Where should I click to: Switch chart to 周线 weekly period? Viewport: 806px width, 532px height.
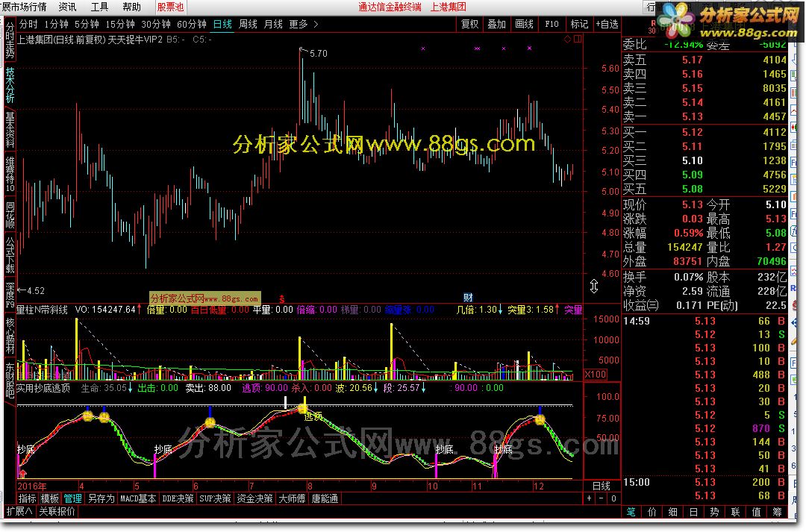click(249, 24)
